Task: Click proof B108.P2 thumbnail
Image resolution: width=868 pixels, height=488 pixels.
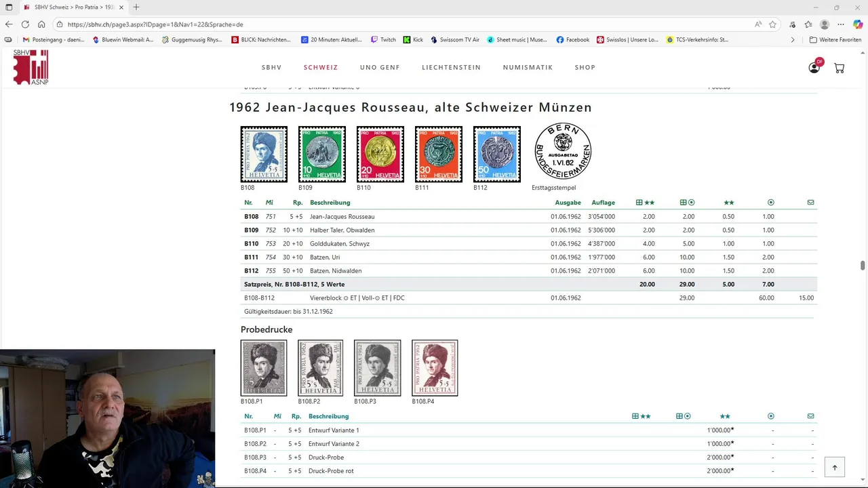Action: (321, 368)
